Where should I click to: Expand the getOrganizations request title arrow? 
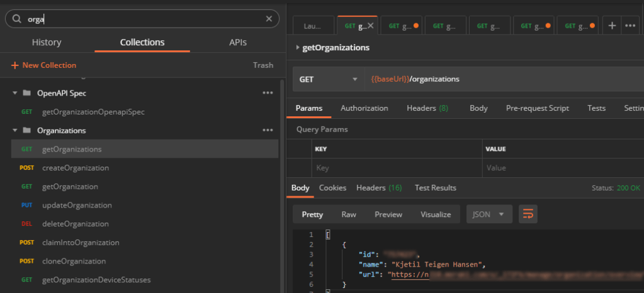[x=298, y=48]
